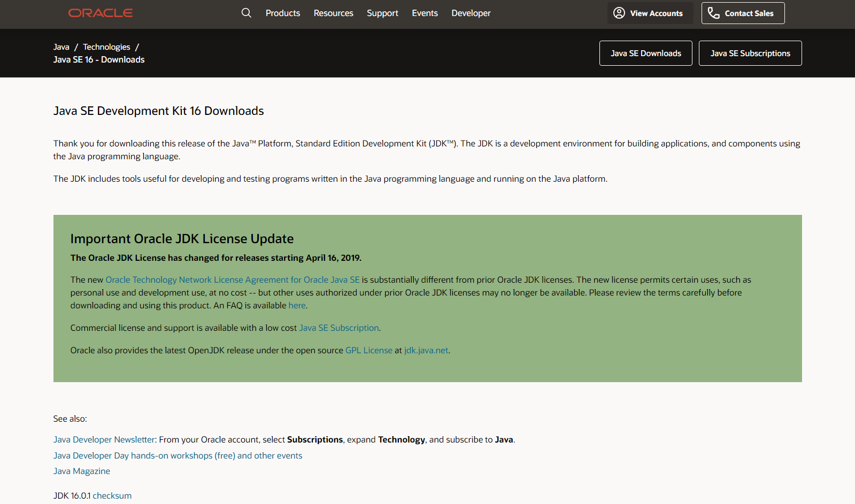Image resolution: width=855 pixels, height=504 pixels.
Task: Click the Java SE Development Kit 16 Downloads heading
Action: 159,111
